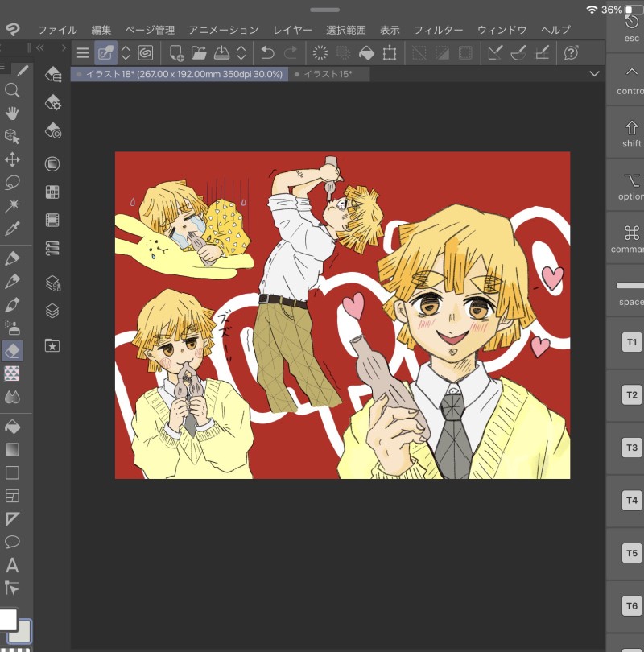This screenshot has width=644, height=652.
Task: Open the レイヤー menu
Action: click(x=293, y=30)
